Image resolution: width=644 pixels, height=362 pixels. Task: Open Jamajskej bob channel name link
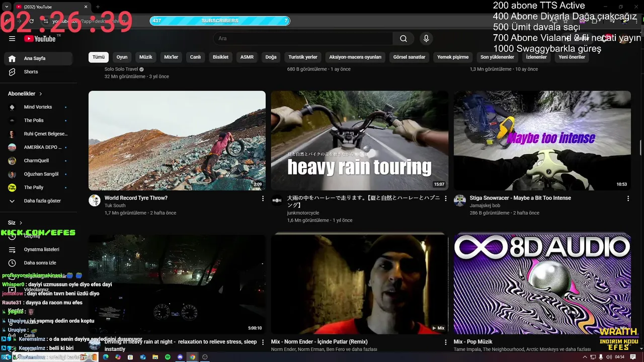coord(485,206)
